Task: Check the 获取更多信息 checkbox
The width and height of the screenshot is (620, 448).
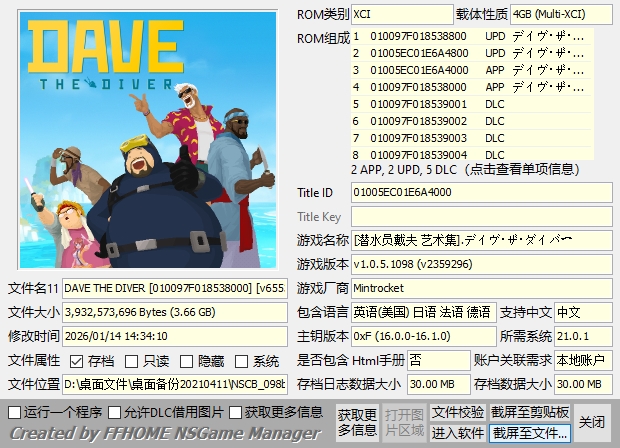Action: coord(236,412)
